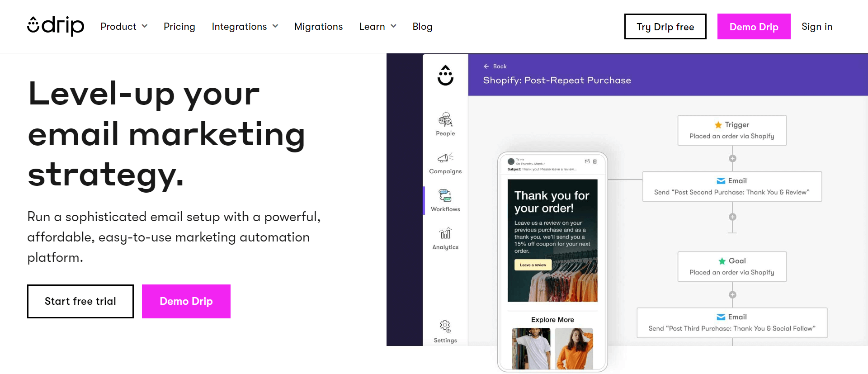This screenshot has height=374, width=868.
Task: Click the plus node below Goal card
Action: 732,295
